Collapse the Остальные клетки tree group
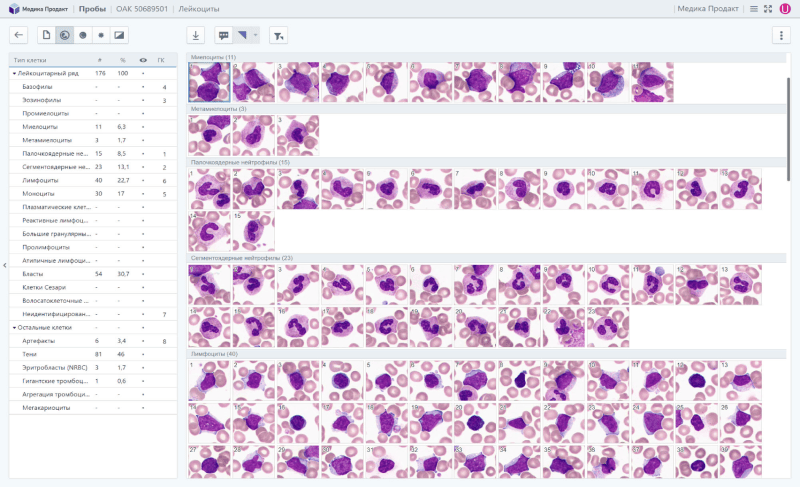 click(x=14, y=327)
